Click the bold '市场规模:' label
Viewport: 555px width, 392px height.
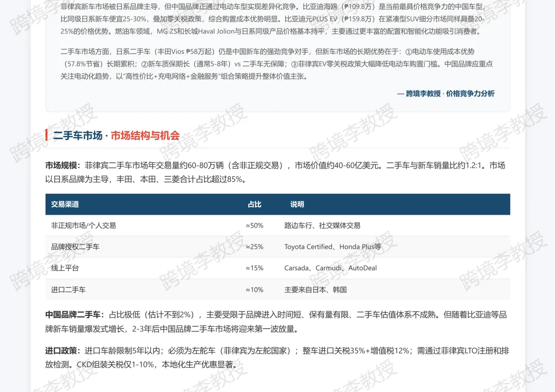63,165
